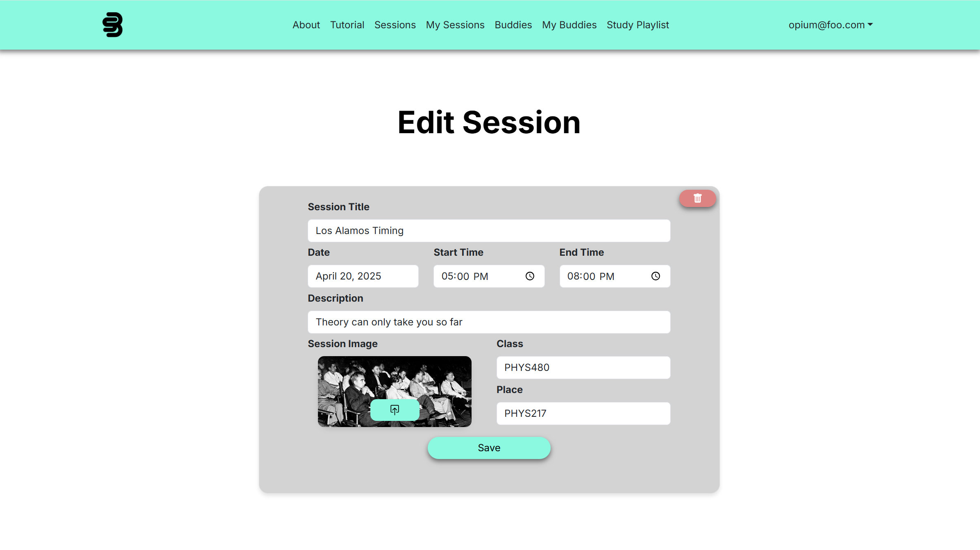Select the My Sessions tab in navbar
980x550 pixels.
pyautogui.click(x=455, y=25)
